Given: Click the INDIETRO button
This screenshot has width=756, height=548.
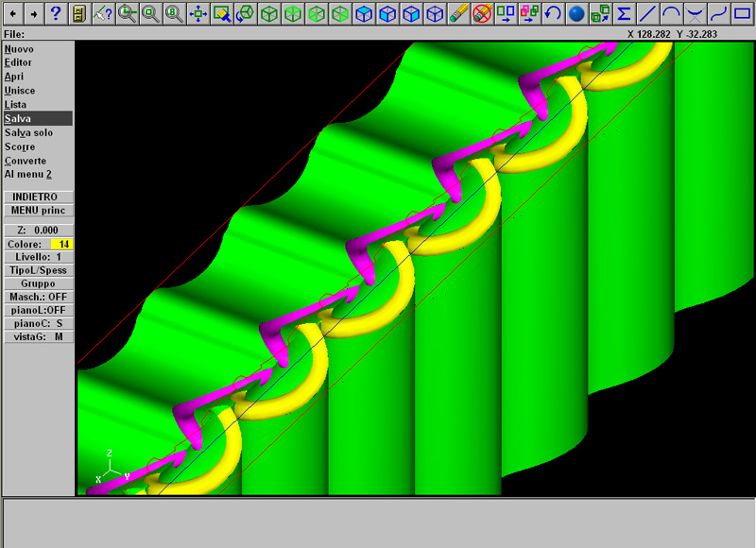Looking at the screenshot, I should tap(39, 197).
